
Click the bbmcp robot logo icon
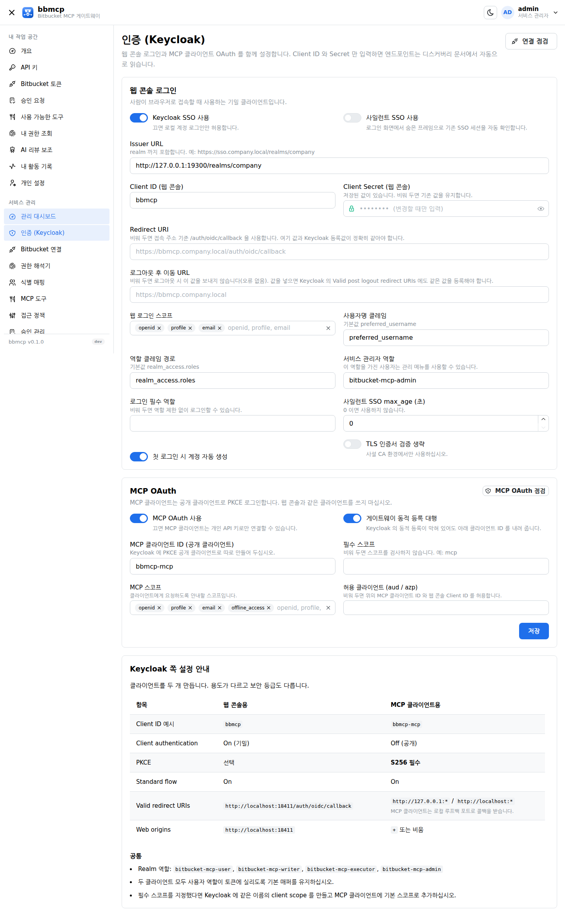[x=28, y=13]
